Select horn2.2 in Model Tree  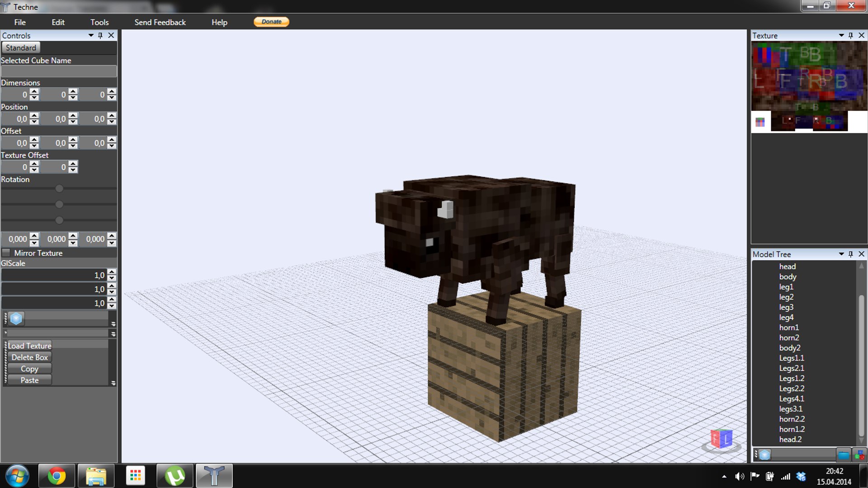tap(792, 419)
